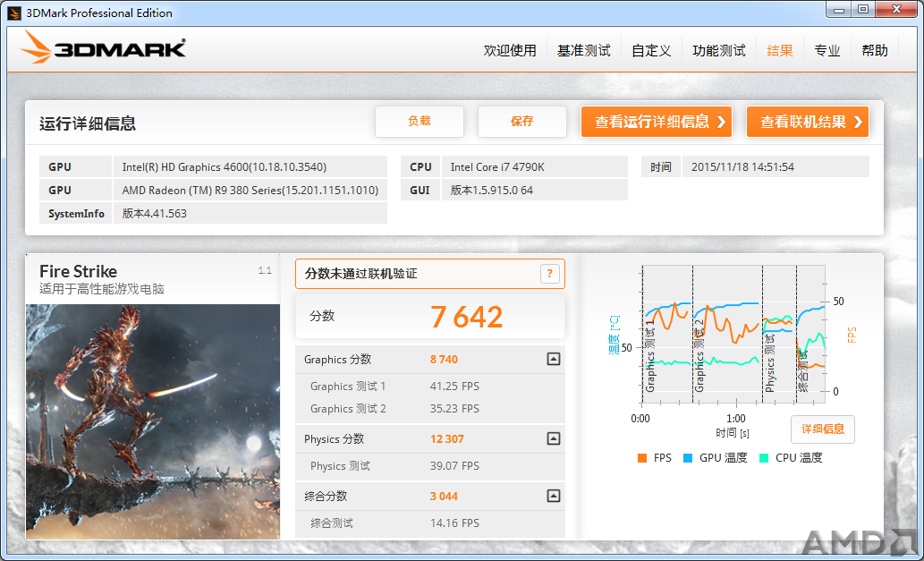This screenshot has height=561, width=924.
Task: Open the question mark help for validation
Action: point(549,274)
